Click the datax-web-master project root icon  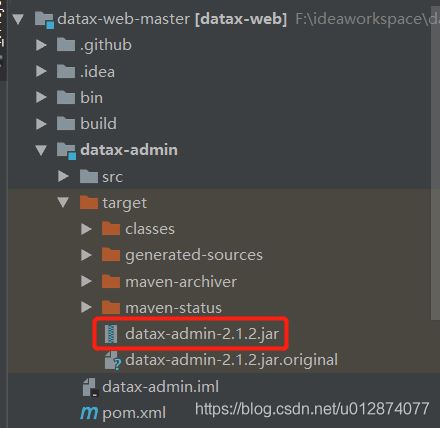pyautogui.click(x=44, y=20)
